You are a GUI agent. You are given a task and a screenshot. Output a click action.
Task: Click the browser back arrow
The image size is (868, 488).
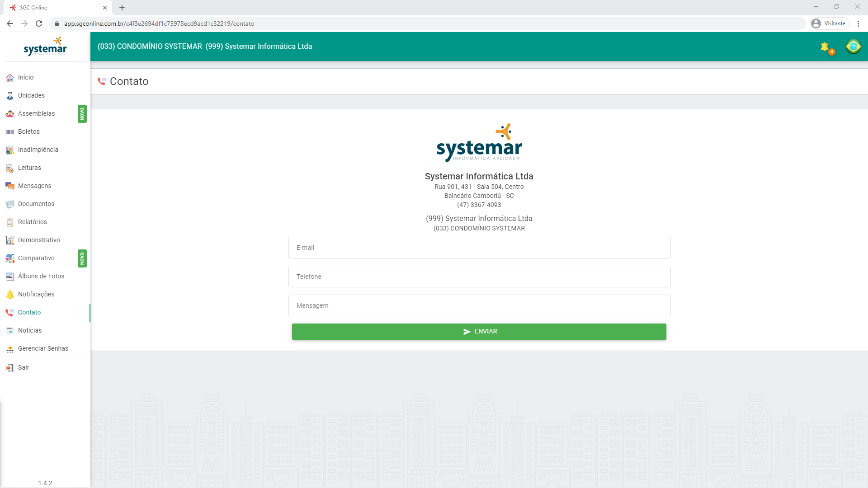coord(10,23)
